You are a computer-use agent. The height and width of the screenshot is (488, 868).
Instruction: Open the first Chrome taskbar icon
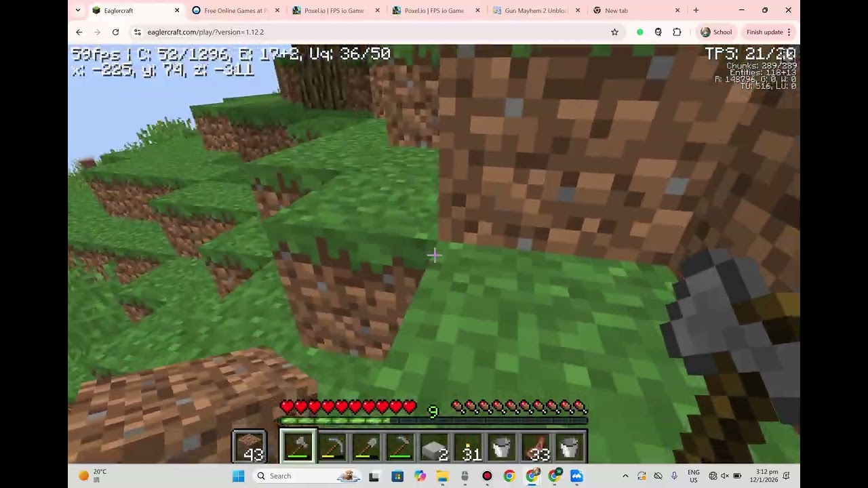509,476
